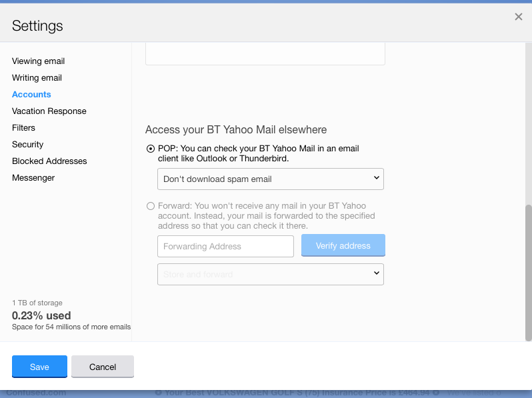Image resolution: width=532 pixels, height=398 pixels.
Task: Click the text box above the POP section
Action: (x=265, y=54)
